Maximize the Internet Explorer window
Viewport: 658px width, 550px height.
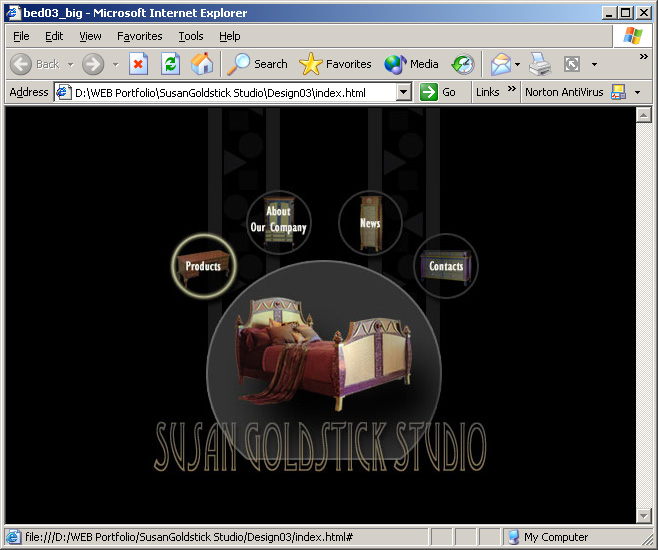[625, 13]
